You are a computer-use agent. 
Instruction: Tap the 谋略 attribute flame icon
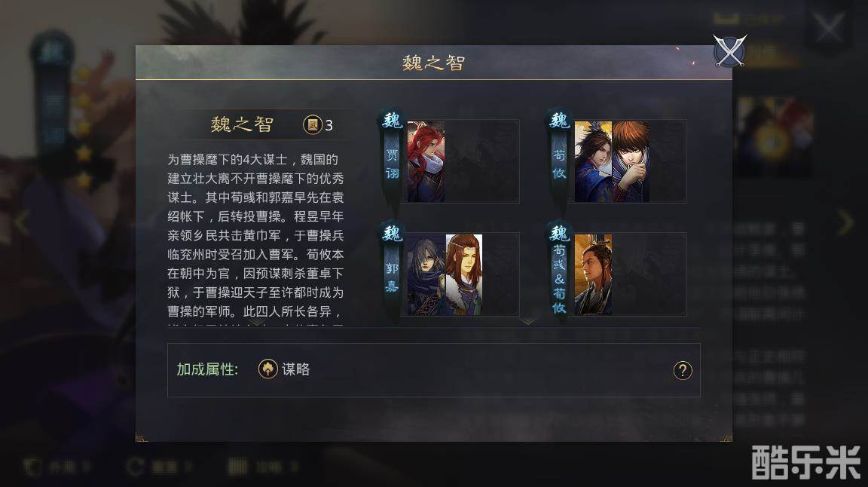coord(268,369)
